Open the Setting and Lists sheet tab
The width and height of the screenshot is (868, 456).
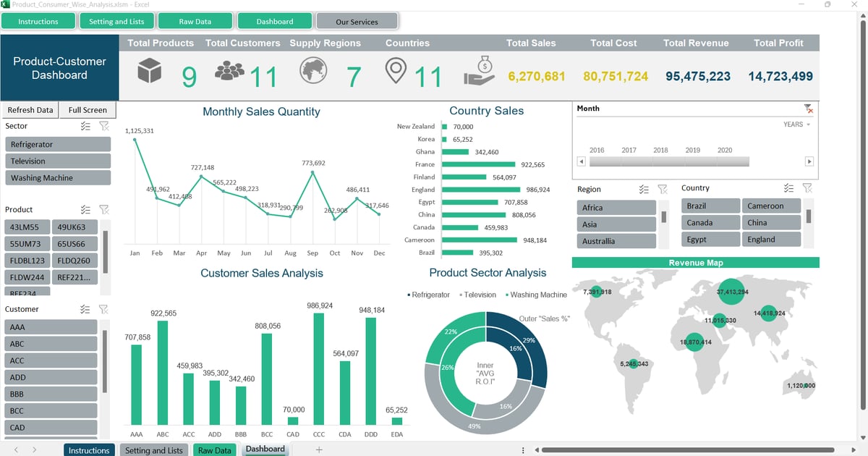(154, 449)
